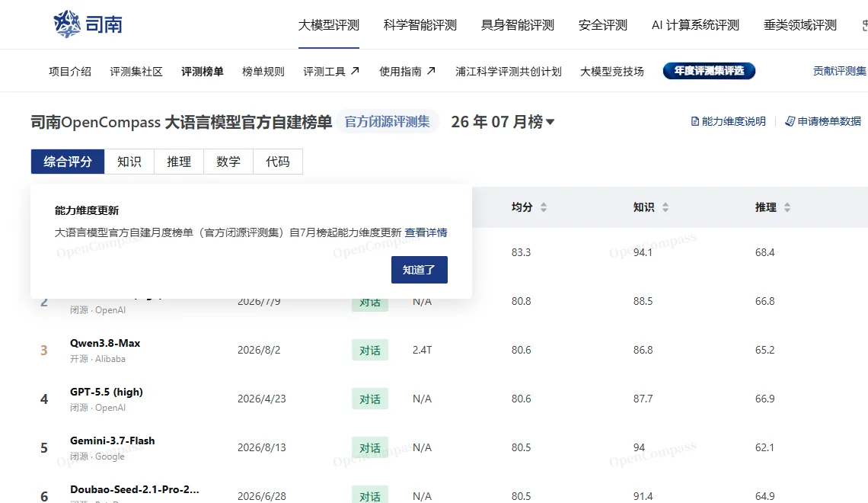
Task: Open the 具身智能评测 navigation item
Action: 518,25
